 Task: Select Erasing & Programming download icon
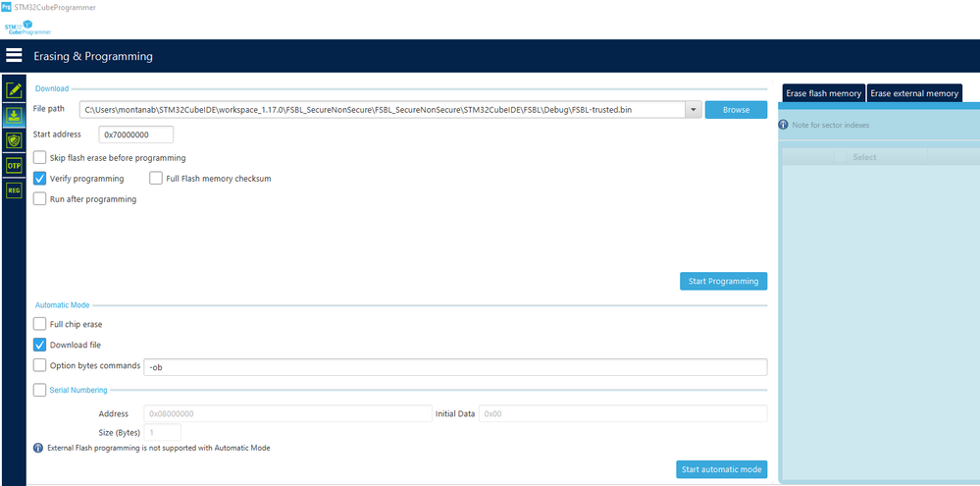(x=14, y=115)
